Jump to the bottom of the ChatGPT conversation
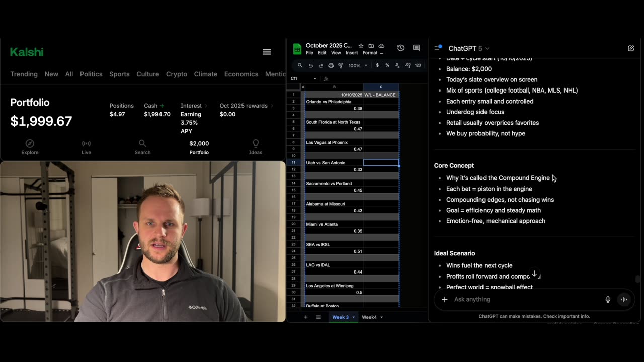 point(535,275)
